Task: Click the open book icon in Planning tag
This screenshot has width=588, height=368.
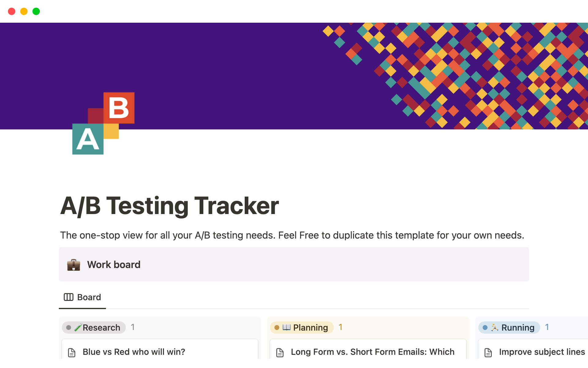Action: [286, 327]
